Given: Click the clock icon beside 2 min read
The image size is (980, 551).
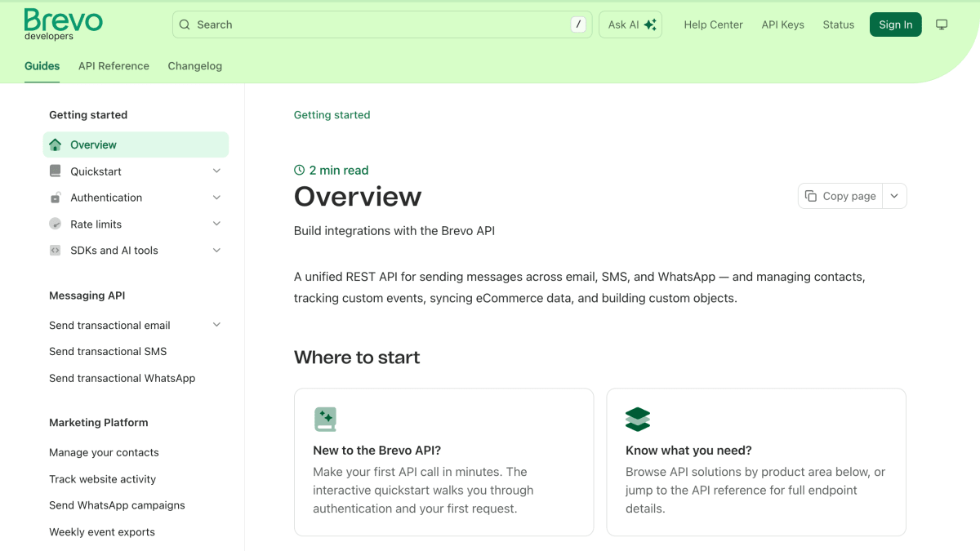Looking at the screenshot, I should click(x=299, y=170).
